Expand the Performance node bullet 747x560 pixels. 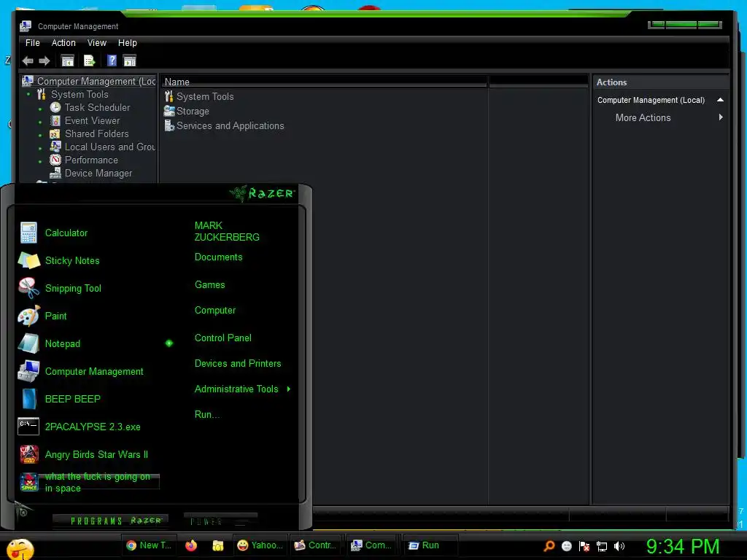[40, 161]
